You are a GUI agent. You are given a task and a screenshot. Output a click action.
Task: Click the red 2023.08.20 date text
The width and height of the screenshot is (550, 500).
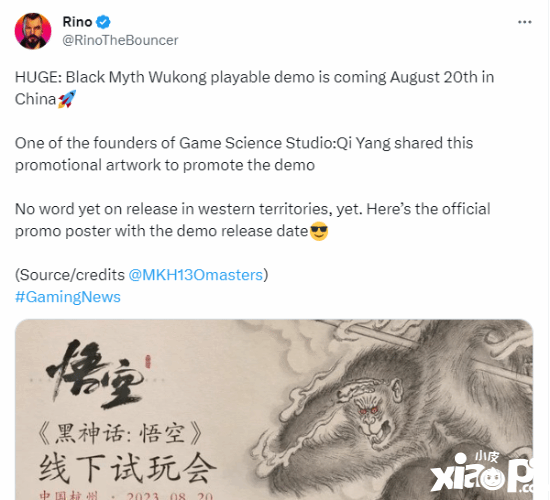170,496
